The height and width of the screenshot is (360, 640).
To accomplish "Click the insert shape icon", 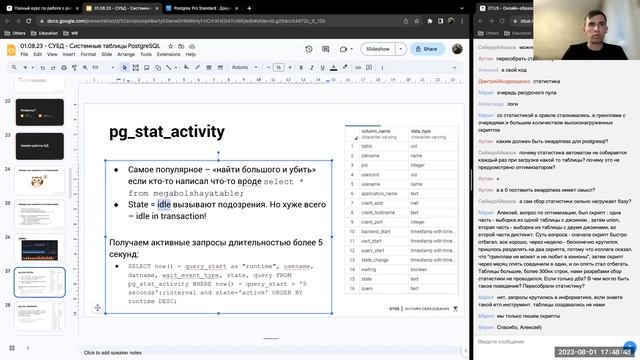I will [158, 67].
